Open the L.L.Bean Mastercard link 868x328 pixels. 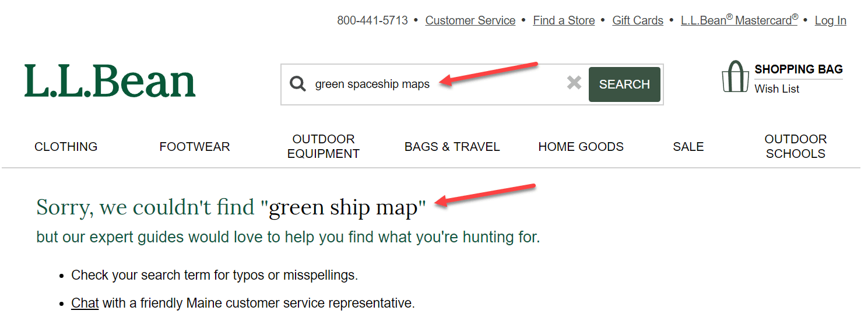click(x=739, y=20)
